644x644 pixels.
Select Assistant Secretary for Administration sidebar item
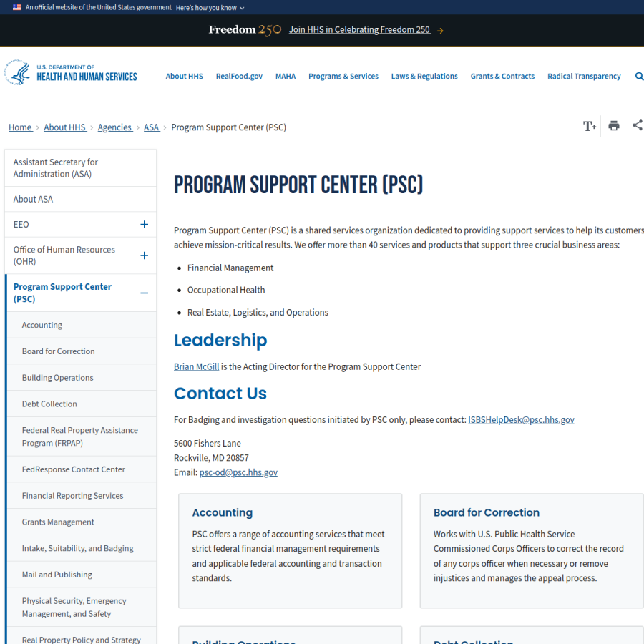click(80, 168)
